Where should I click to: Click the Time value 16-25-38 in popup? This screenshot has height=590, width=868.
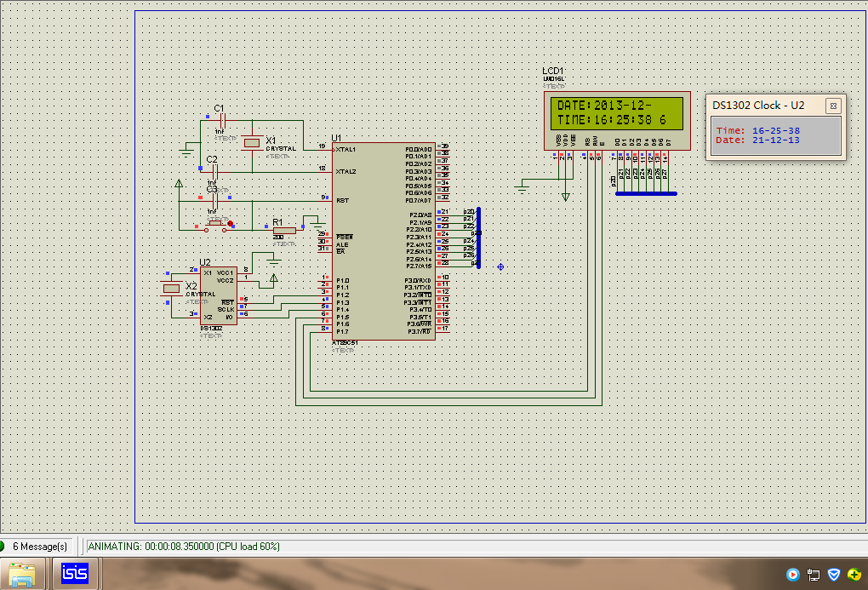tap(775, 131)
